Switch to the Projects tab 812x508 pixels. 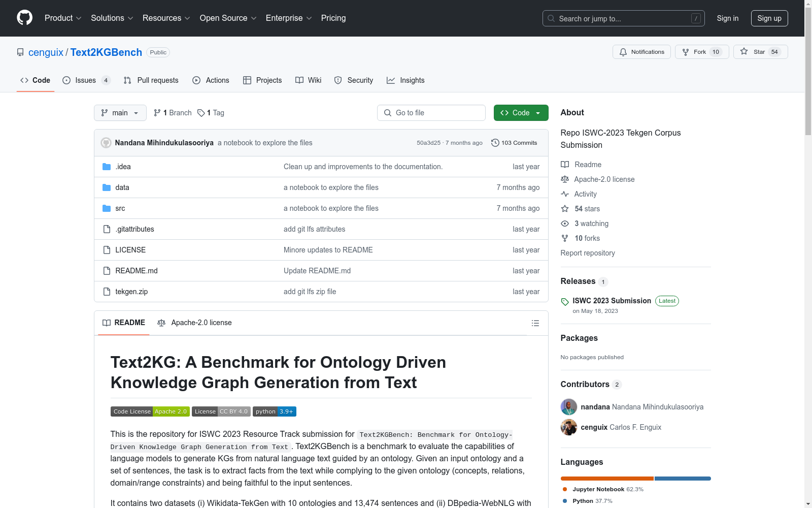262,80
